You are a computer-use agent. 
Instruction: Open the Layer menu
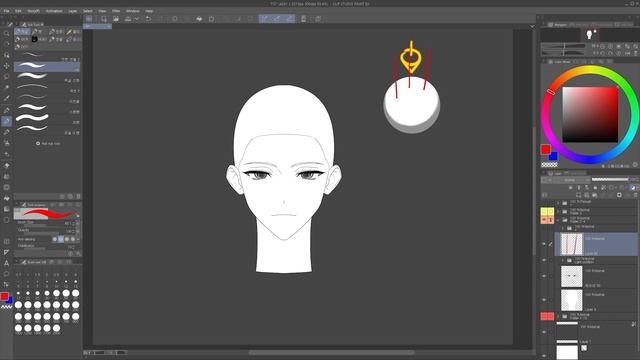pyautogui.click(x=73, y=11)
